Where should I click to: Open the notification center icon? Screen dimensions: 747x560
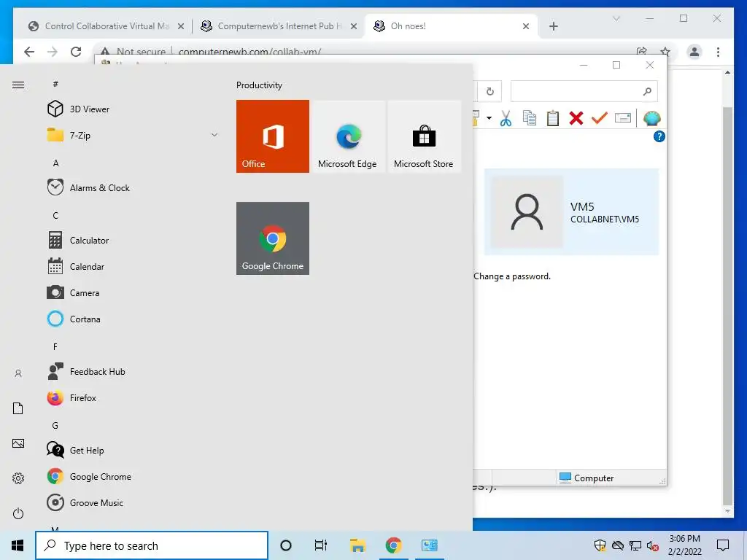(723, 545)
